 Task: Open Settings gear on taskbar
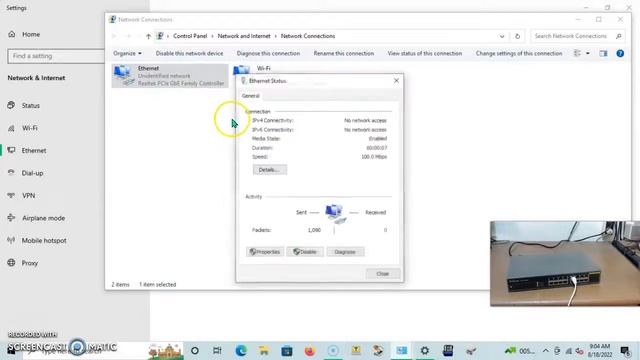coord(425,351)
